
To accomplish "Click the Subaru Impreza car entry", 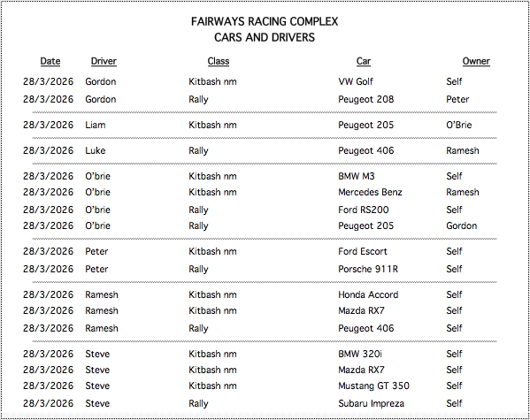I will coord(371,403).
